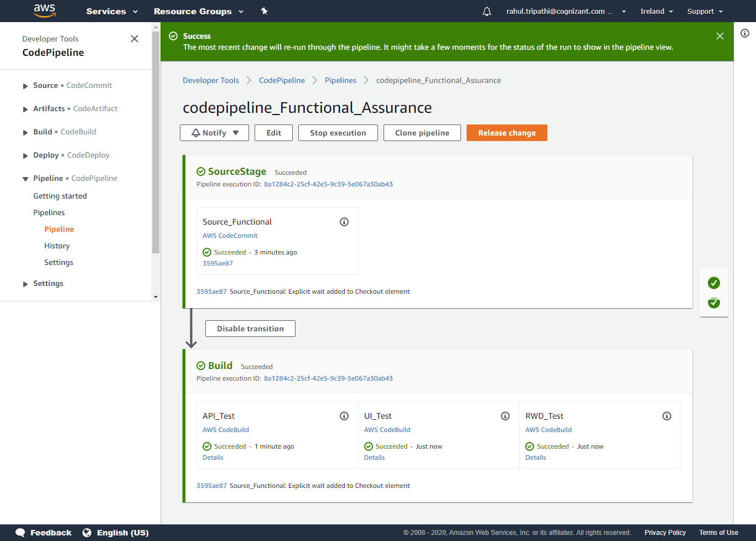Open 3595ae87 commit link at Build stage bottom

(211, 486)
